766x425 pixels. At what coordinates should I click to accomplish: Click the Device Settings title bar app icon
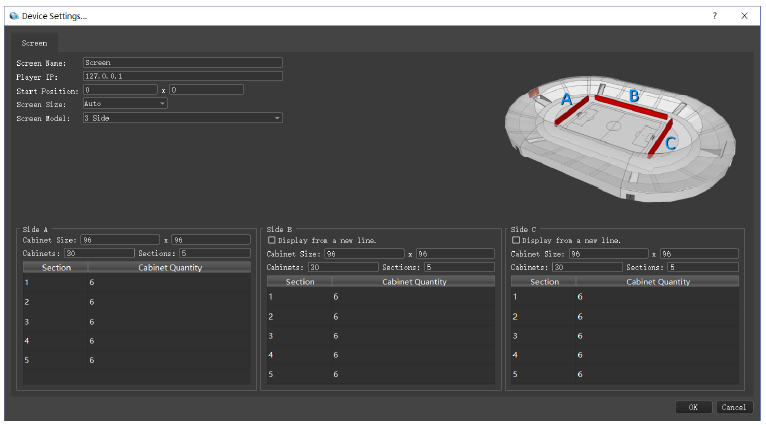point(14,16)
